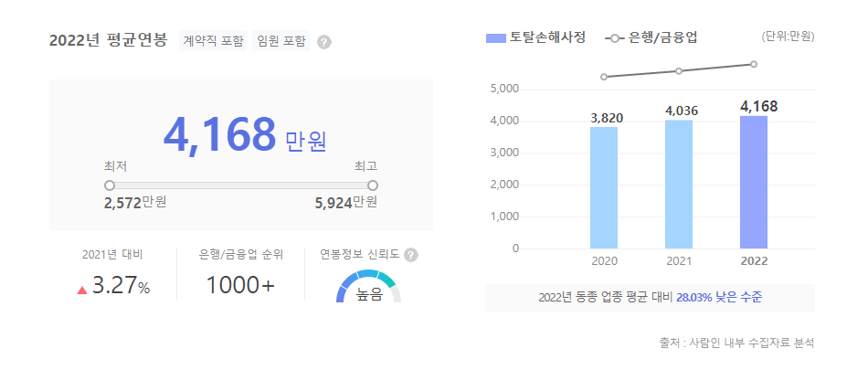Image resolution: width=868 pixels, height=391 pixels.
Task: Click the 은행/금융업 순위 label
Action: 241,255
